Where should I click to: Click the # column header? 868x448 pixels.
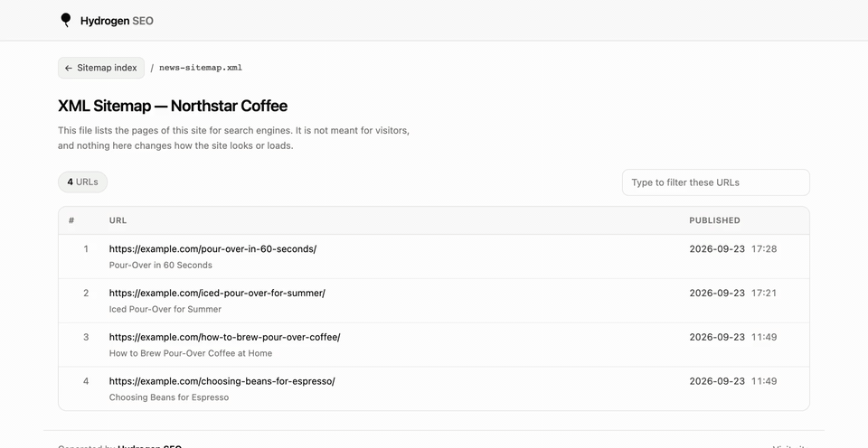[x=71, y=220]
